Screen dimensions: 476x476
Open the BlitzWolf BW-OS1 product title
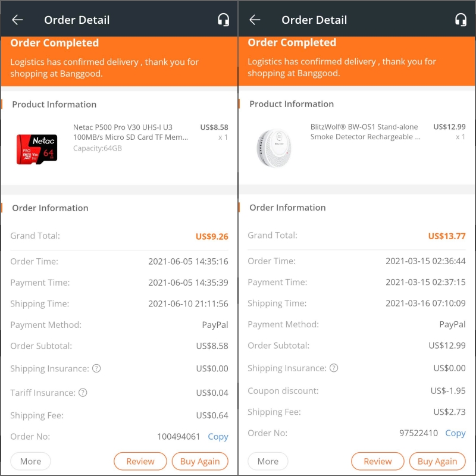click(365, 131)
